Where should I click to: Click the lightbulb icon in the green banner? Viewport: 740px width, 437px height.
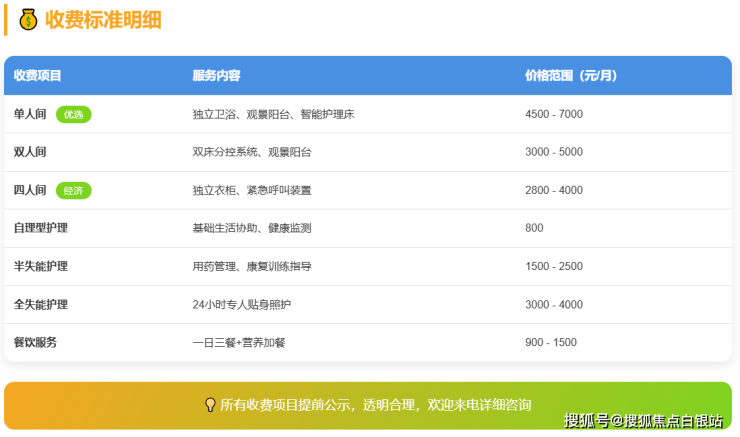coord(210,405)
